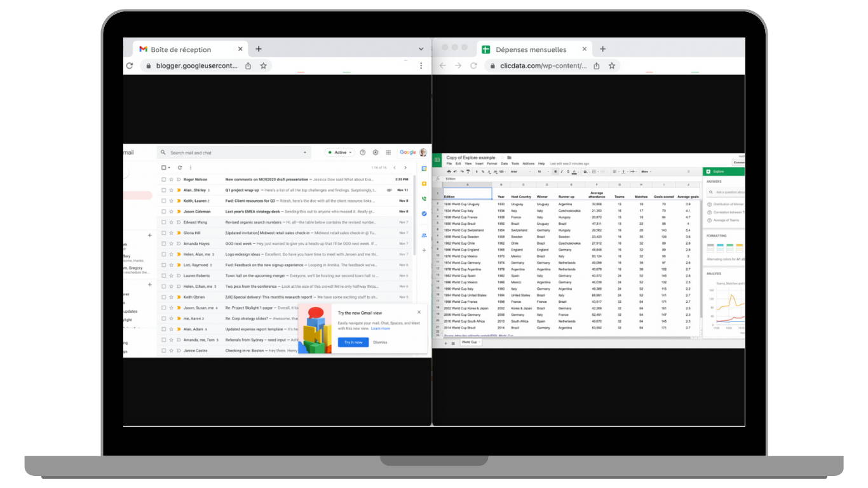Tick the checkbox for the Amanda Hayes email

(163, 243)
